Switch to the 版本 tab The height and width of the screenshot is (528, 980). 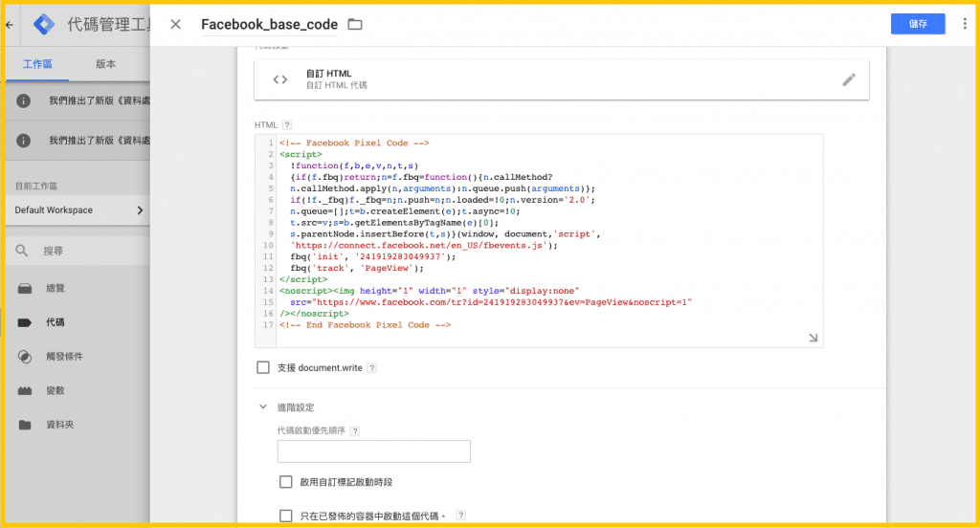[x=105, y=64]
